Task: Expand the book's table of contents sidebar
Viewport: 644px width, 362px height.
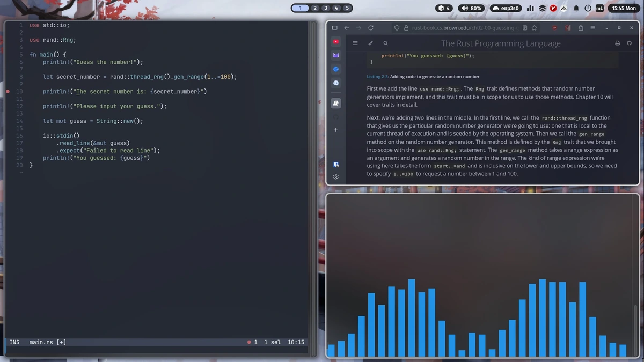Action: [x=355, y=42]
